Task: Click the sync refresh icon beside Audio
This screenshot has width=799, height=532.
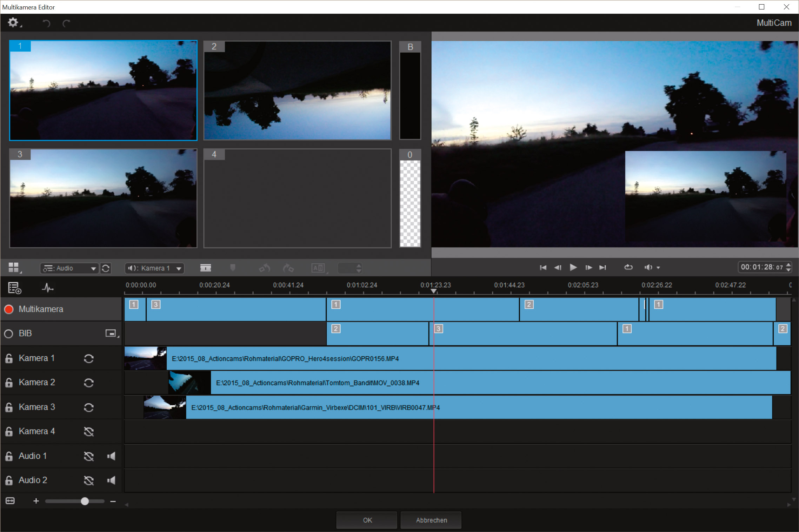Action: click(x=106, y=268)
